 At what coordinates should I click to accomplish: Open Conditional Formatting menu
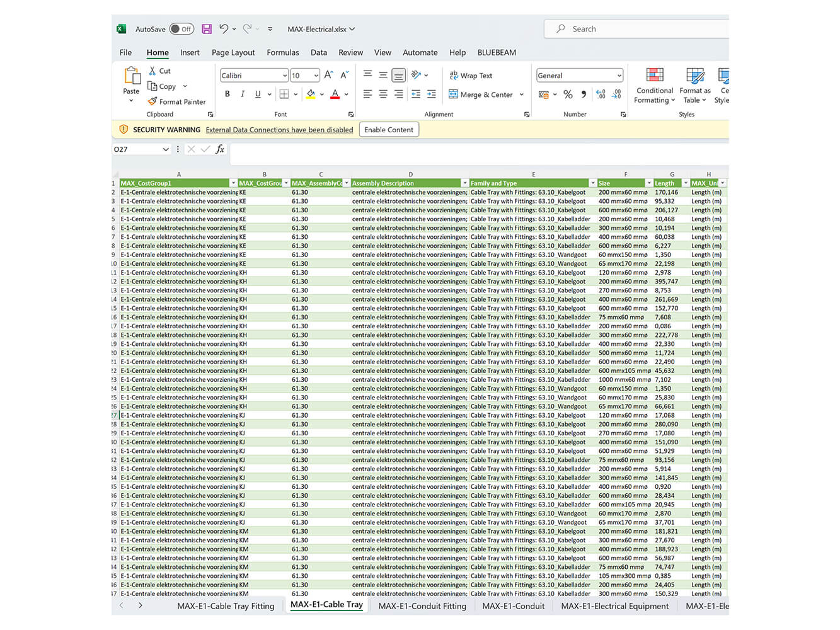(654, 86)
